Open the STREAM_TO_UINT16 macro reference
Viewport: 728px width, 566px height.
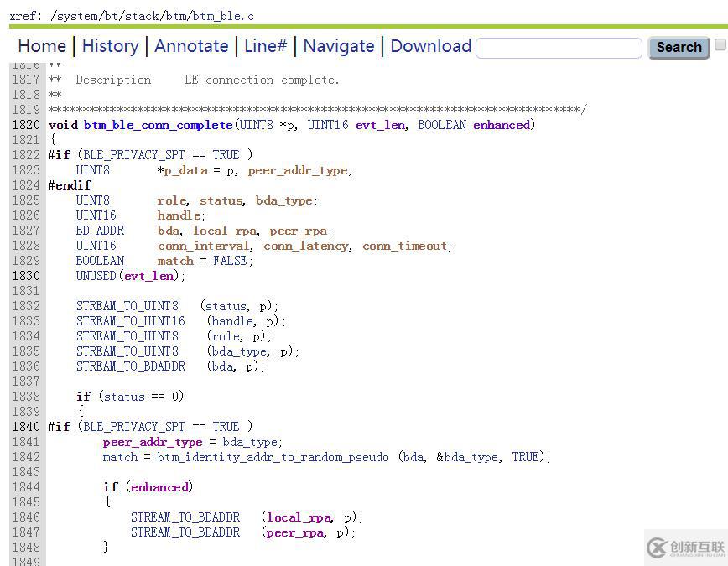click(x=131, y=321)
